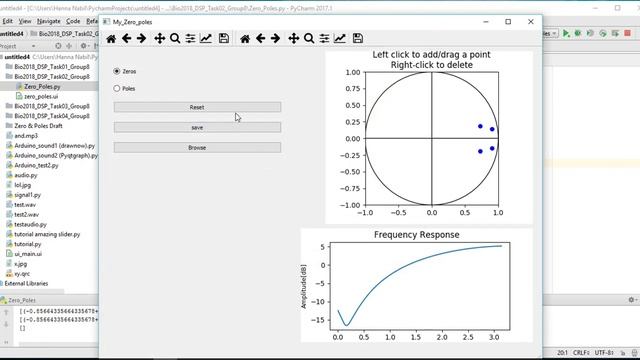Click Home icon in left-hand plot toolbar
This screenshot has height=360, width=640.
click(111, 39)
